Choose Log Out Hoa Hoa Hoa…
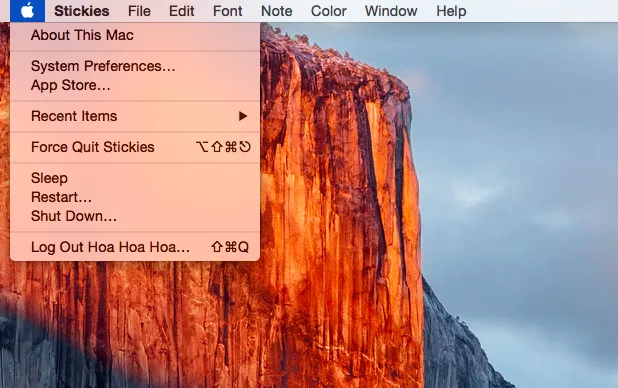Screen dimensions: 618x388 tap(135, 247)
